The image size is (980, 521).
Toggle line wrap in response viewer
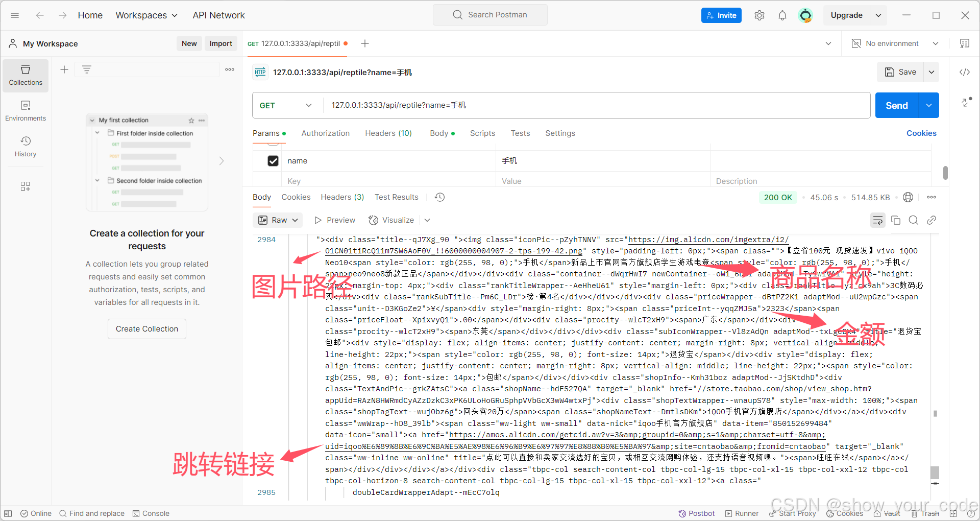878,220
